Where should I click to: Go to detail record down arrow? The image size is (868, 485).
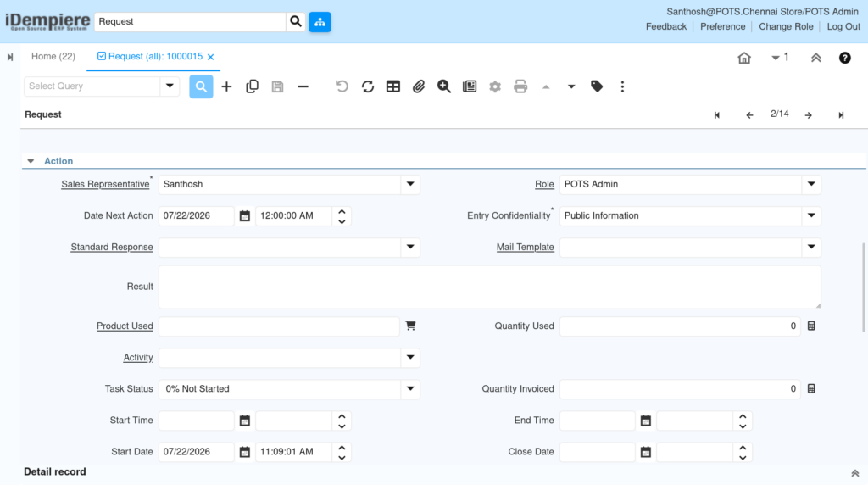(571, 87)
